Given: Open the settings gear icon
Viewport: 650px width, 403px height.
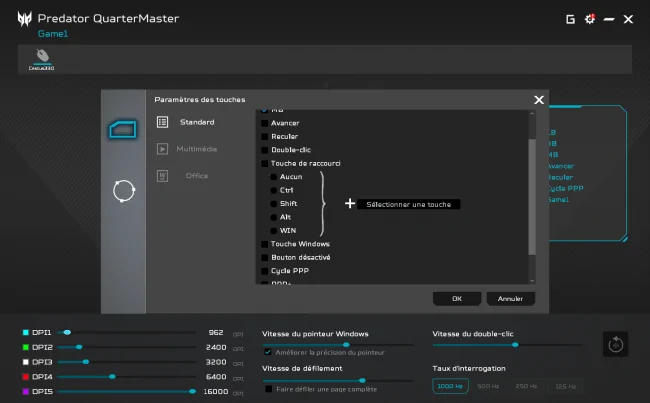Looking at the screenshot, I should (589, 19).
